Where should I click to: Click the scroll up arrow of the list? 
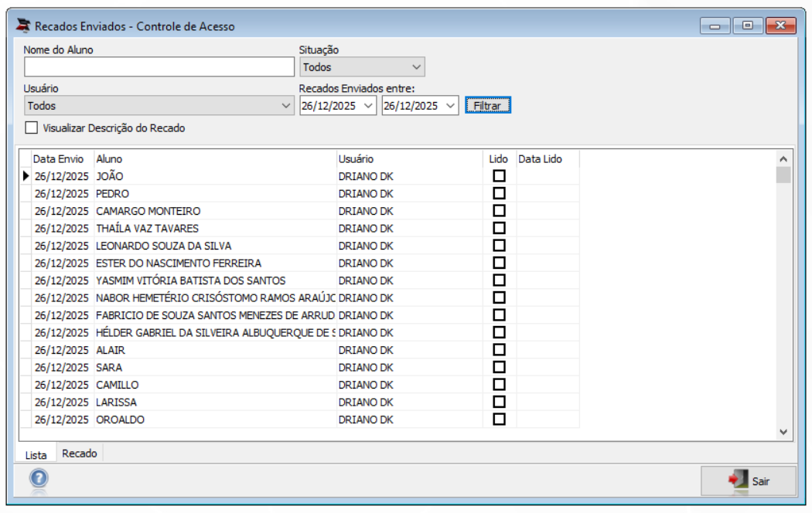point(783,159)
